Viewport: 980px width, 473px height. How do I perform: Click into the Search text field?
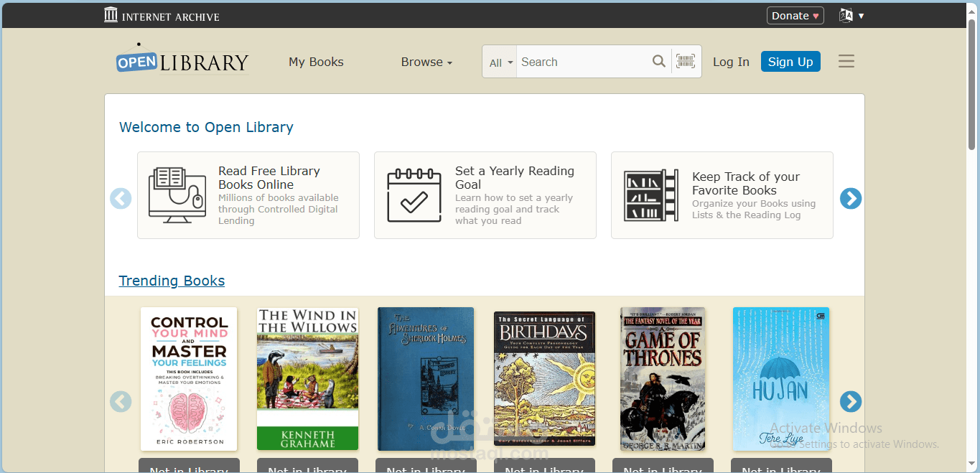582,62
